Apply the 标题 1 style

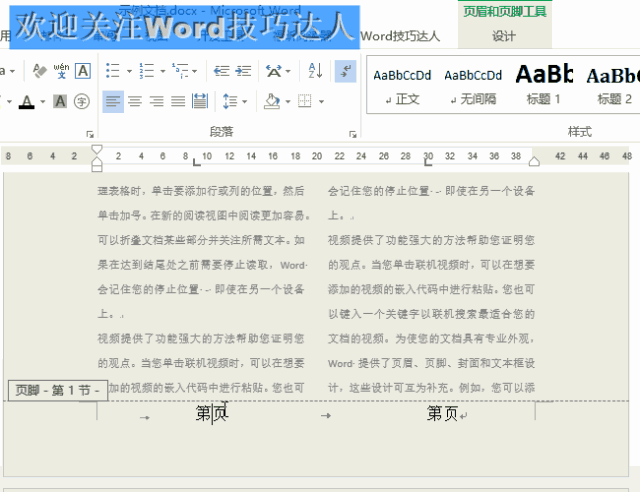pos(544,87)
